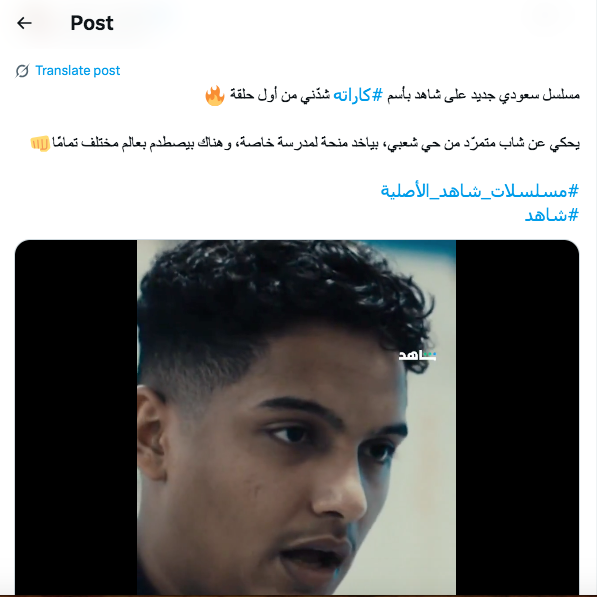The image size is (597, 597).
Task: Open the Translate post link
Action: [x=77, y=70]
